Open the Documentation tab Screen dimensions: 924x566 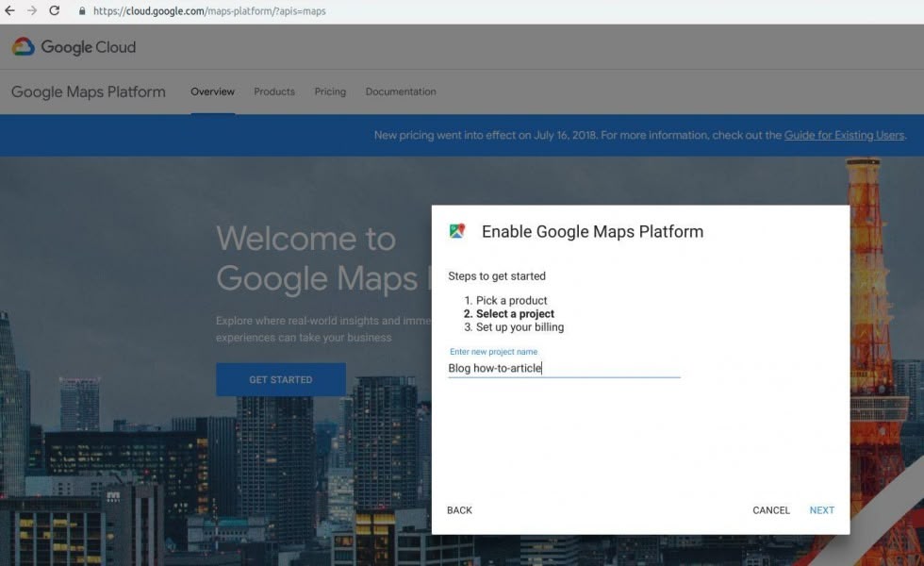pos(401,92)
